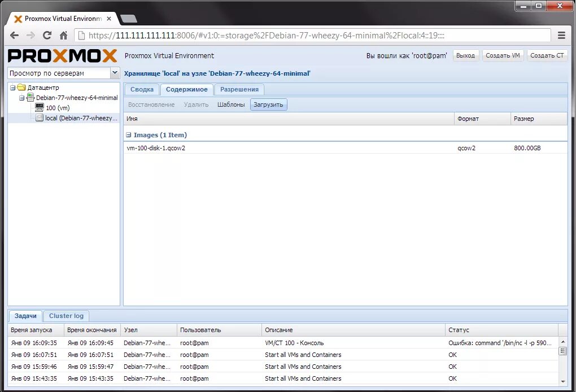Click the Время запуска column header
Image resolution: width=576 pixels, height=392 pixels.
(36, 330)
